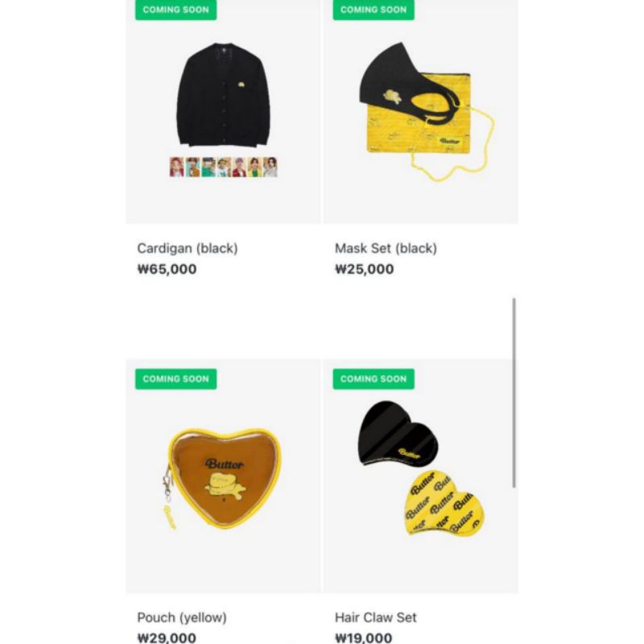Click the photocard strip under the cardigan

tap(224, 167)
